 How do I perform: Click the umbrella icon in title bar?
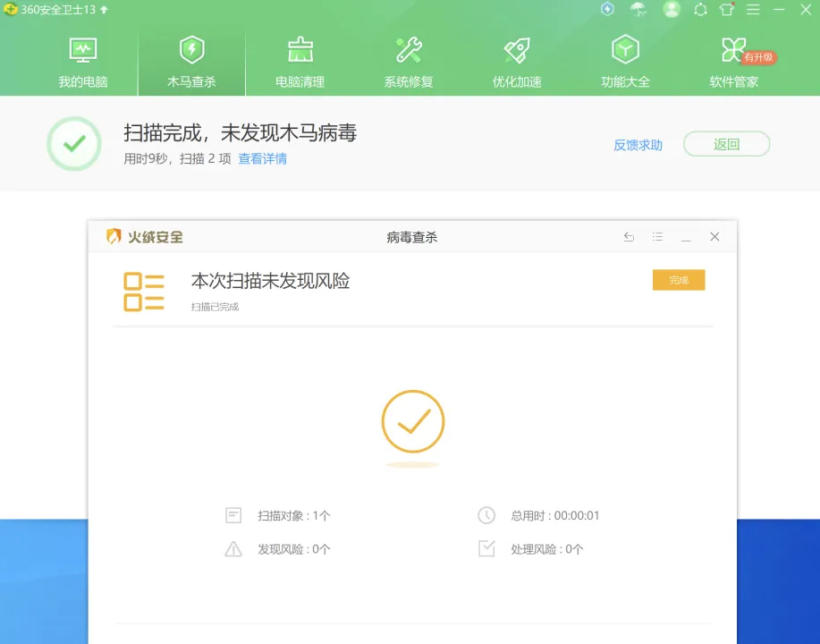[638, 10]
